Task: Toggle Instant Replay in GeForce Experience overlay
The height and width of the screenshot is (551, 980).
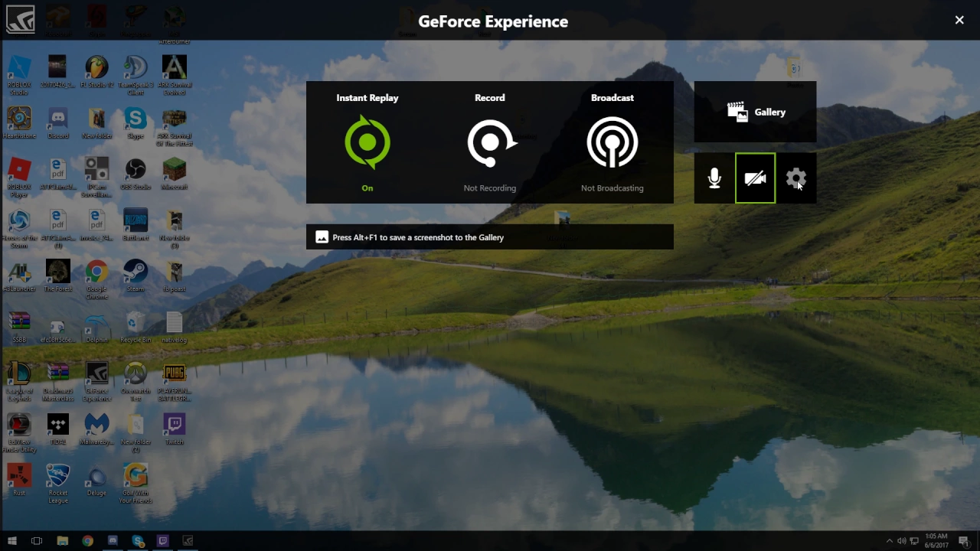Action: tap(367, 142)
